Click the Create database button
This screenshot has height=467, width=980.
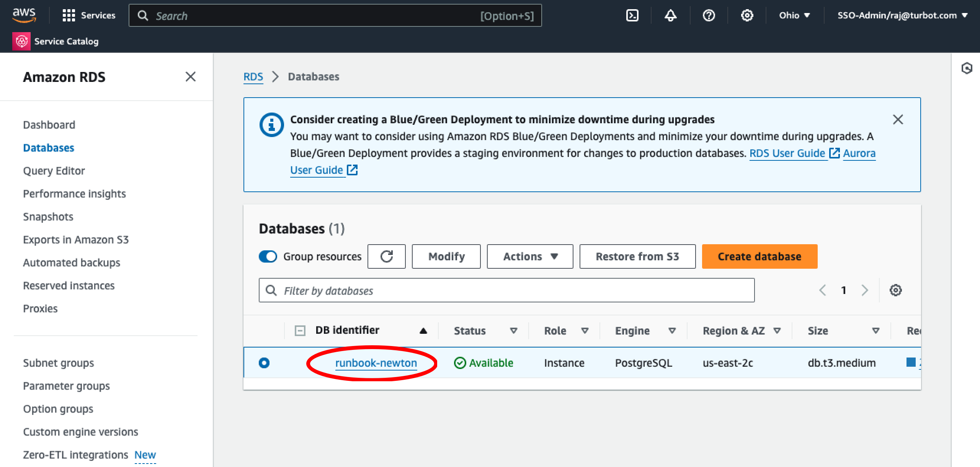[759, 256]
